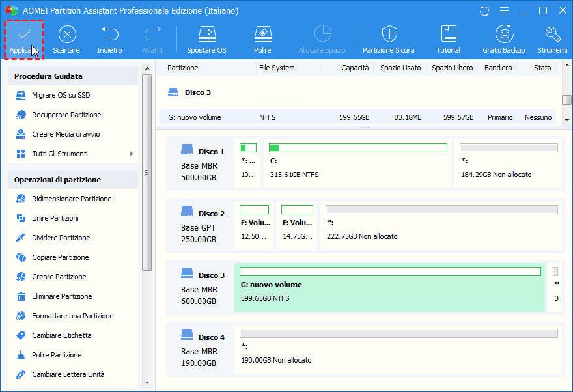573x392 pixels.
Task: Click the Indietro undo icon
Action: click(109, 36)
